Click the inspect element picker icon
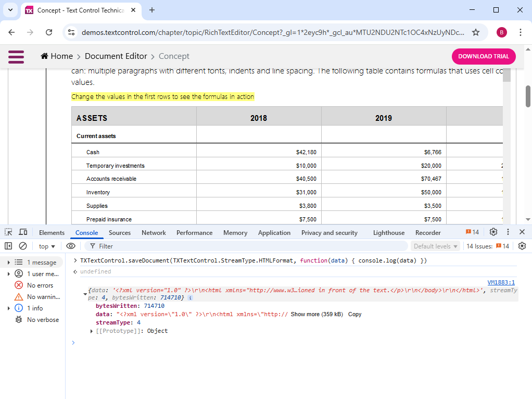532x399 pixels. click(8, 232)
